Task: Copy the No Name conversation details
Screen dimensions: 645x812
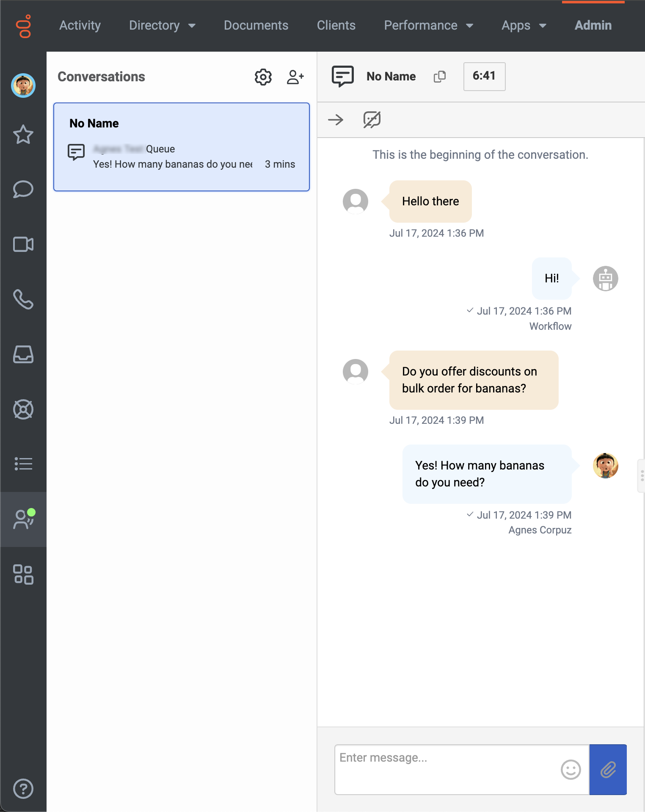Action: [x=440, y=77]
